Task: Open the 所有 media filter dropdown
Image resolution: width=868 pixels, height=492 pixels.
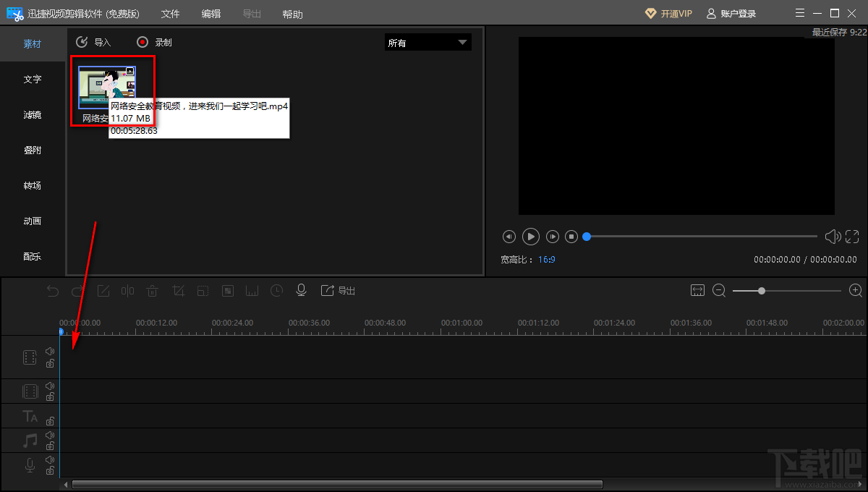Action: [x=427, y=43]
